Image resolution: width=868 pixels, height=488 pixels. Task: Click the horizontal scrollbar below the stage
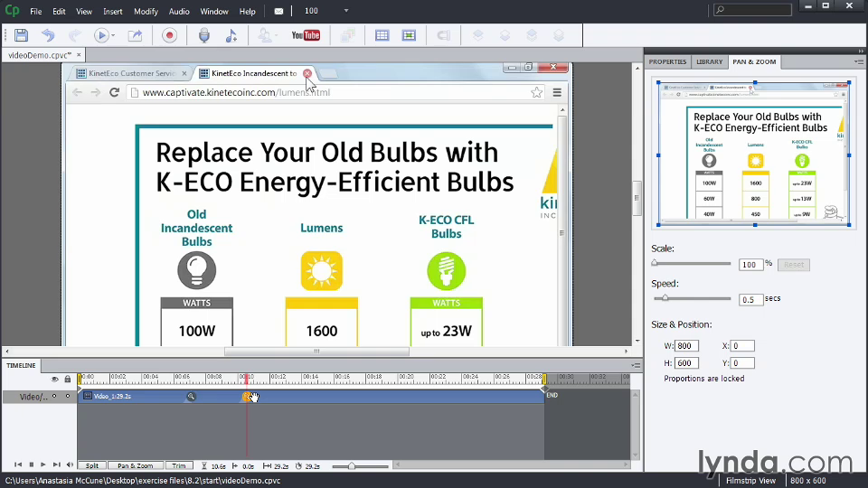(316, 352)
